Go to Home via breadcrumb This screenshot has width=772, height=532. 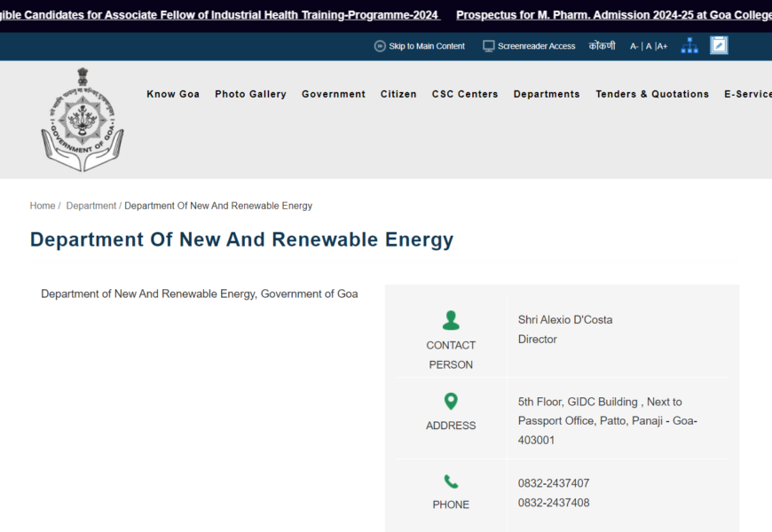pyautogui.click(x=43, y=206)
